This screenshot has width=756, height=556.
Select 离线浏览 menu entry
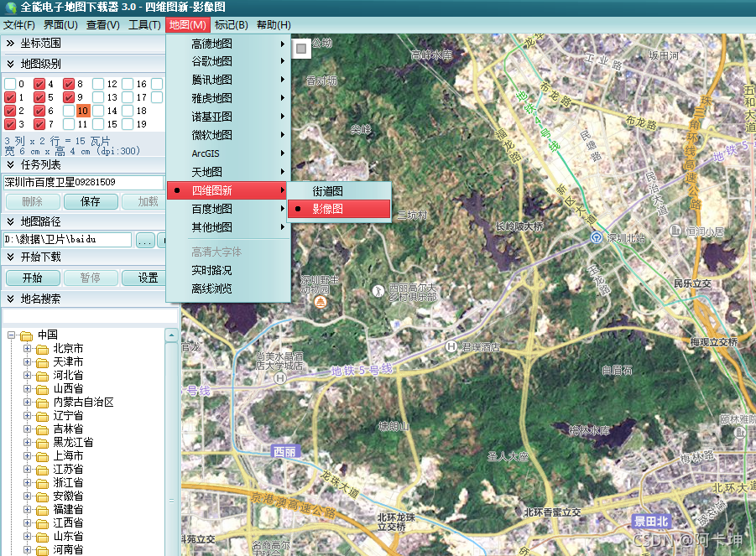[228, 288]
